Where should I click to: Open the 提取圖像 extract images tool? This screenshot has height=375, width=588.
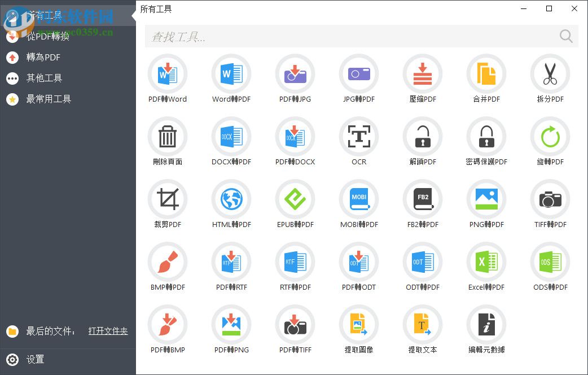pyautogui.click(x=359, y=330)
